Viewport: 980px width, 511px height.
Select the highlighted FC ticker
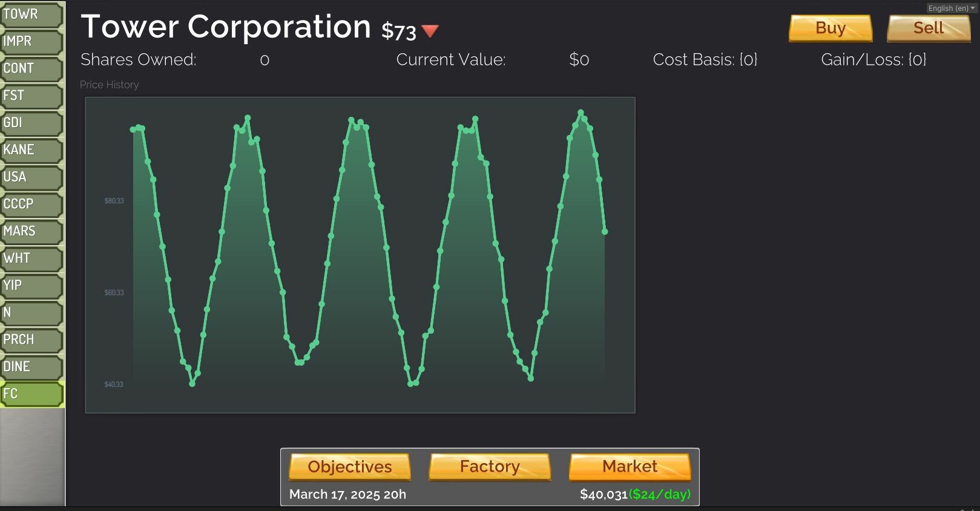pos(31,394)
